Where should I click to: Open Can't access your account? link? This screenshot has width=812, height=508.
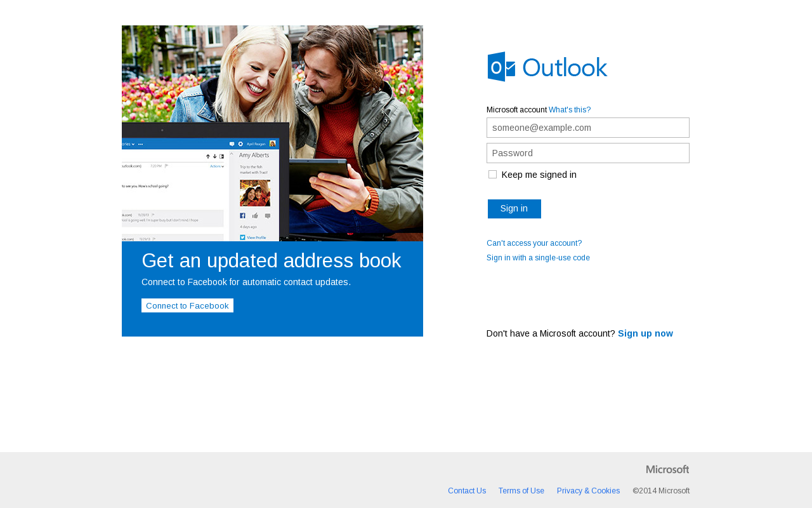[534, 243]
